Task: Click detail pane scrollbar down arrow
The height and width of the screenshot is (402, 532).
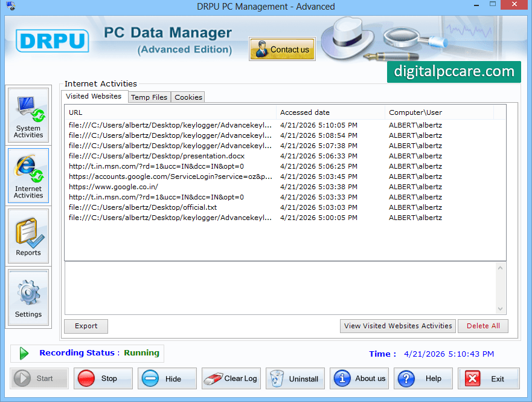Action: click(x=500, y=309)
